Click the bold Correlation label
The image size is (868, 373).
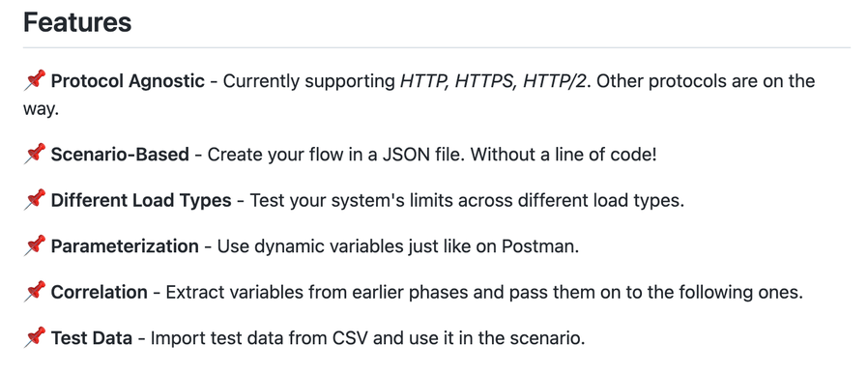100,292
